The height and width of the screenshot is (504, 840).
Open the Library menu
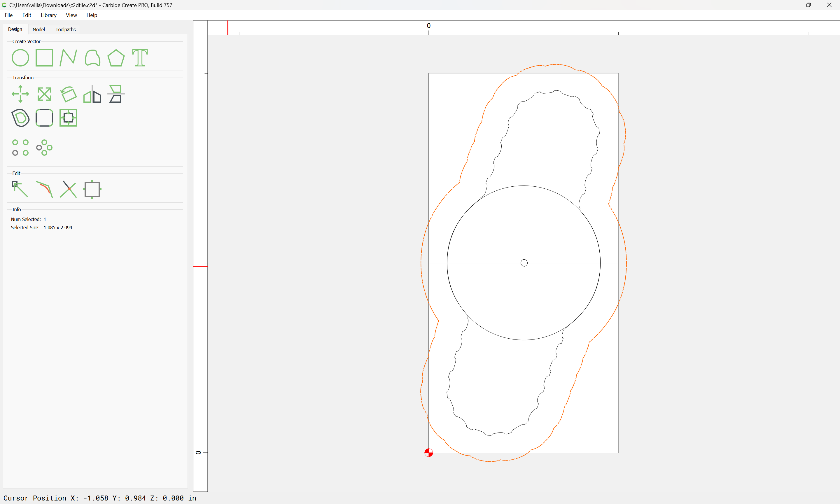point(48,15)
